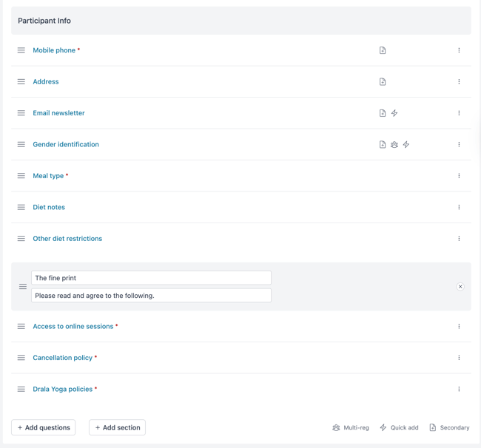Grab the drag handle beside Meal type
The width and height of the screenshot is (481, 448).
click(21, 176)
